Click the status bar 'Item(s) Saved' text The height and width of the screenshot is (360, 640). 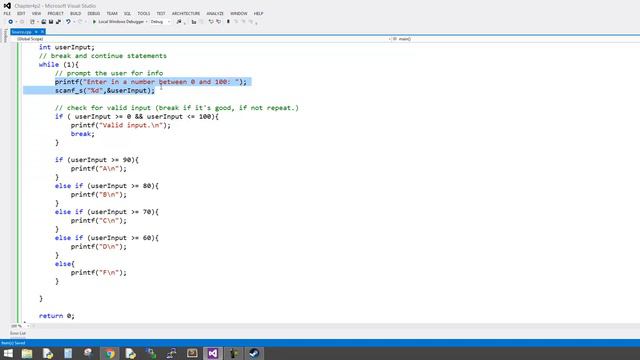pyautogui.click(x=13, y=343)
